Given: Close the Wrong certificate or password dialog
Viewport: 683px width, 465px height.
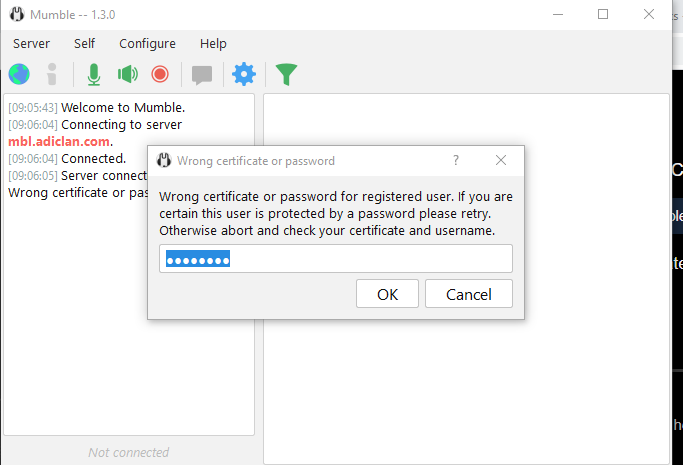Looking at the screenshot, I should tap(501, 160).
